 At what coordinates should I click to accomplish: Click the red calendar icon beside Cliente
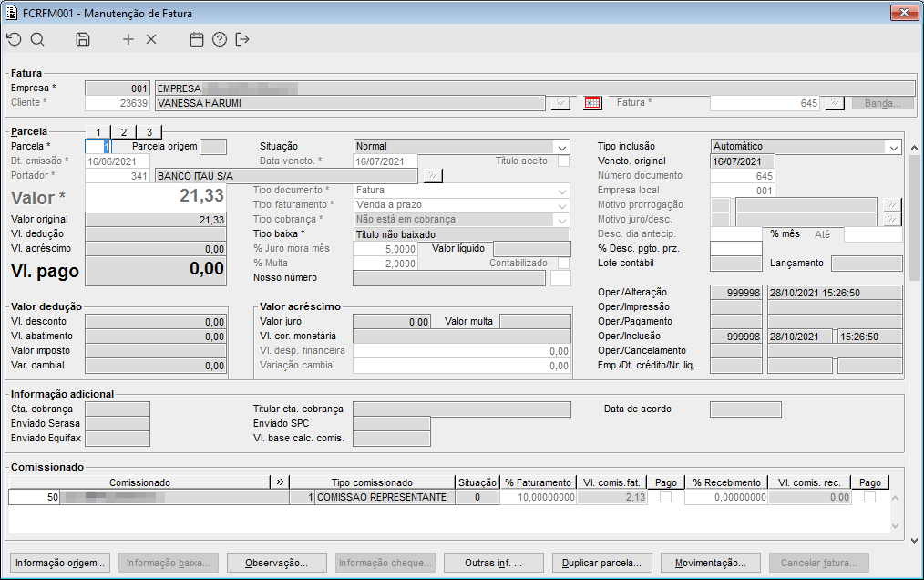[592, 103]
